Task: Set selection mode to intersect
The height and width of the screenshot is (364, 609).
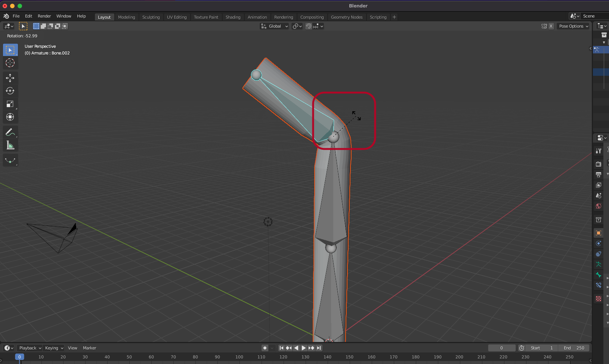Action: (65, 26)
